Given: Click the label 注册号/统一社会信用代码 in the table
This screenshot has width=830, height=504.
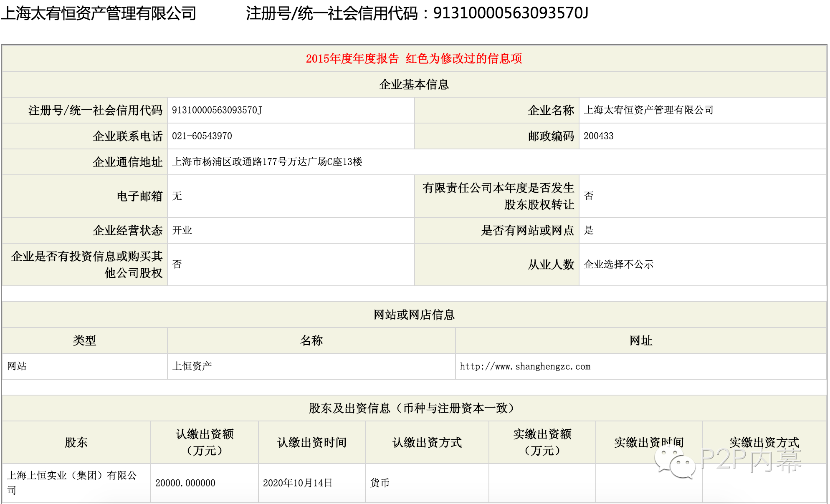Looking at the screenshot, I should point(95,111).
